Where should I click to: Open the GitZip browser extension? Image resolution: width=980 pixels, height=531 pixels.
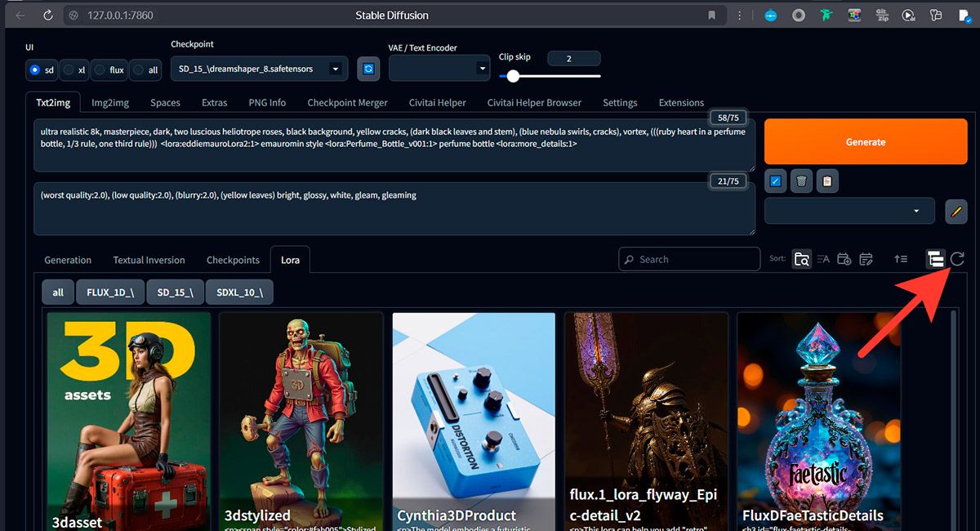[x=882, y=16]
